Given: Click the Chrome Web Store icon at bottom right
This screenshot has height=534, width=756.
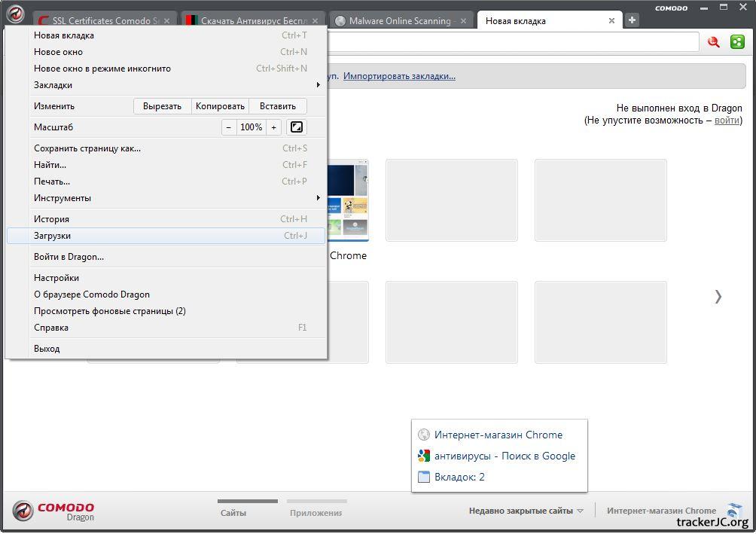Looking at the screenshot, I should pos(734,511).
